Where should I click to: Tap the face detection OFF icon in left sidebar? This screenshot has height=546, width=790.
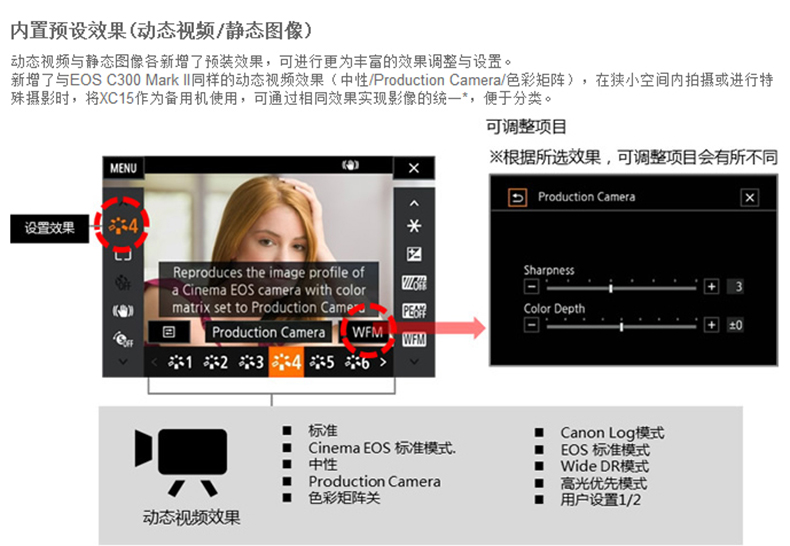tap(123, 338)
